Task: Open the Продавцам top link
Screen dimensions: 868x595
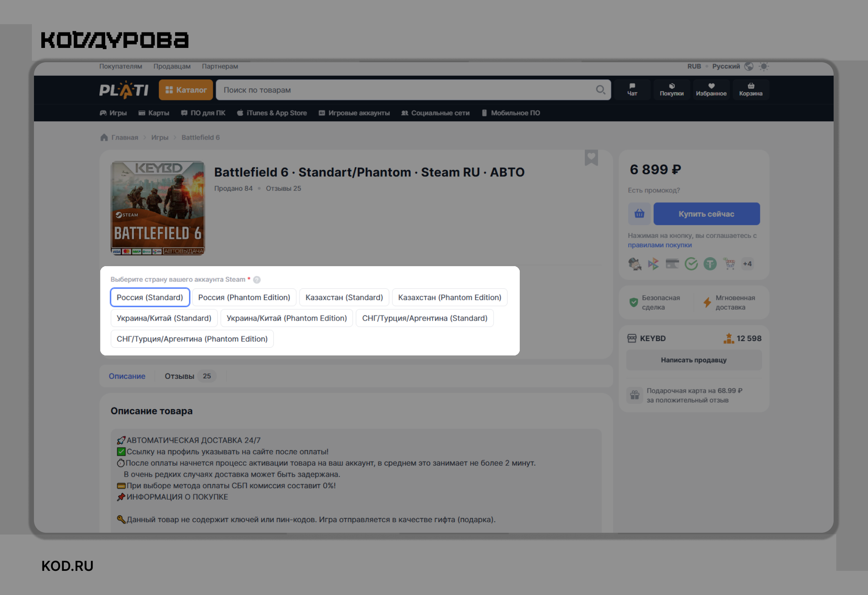Action: 172,66
